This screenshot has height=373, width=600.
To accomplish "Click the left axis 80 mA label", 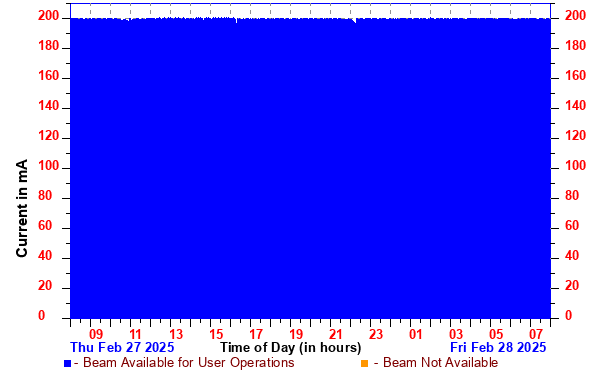I will click(x=45, y=196).
